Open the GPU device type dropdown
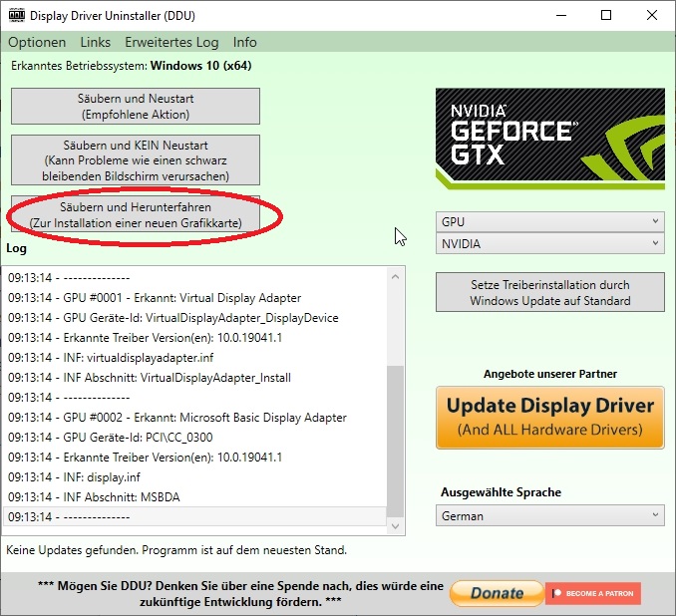Screen dimensions: 676x616 pos(550,221)
